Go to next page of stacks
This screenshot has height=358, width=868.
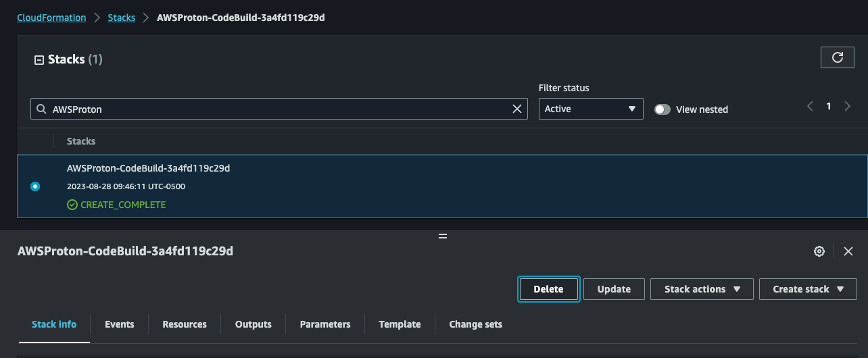point(847,106)
